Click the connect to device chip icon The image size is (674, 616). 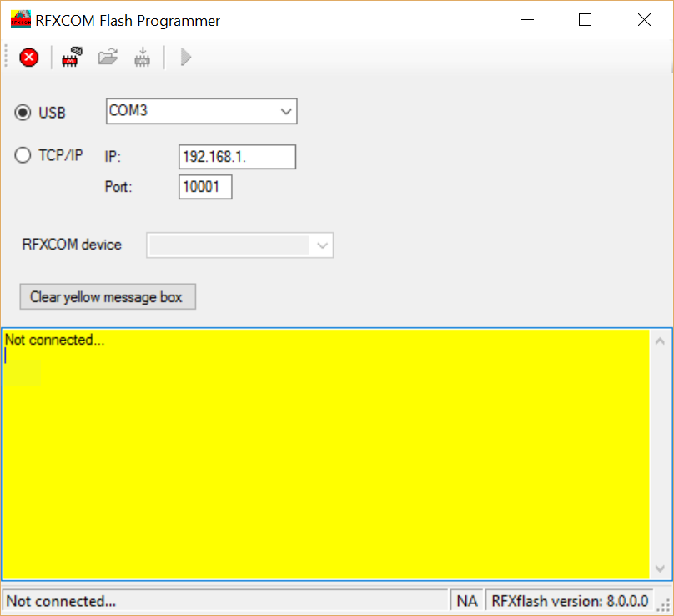point(72,57)
